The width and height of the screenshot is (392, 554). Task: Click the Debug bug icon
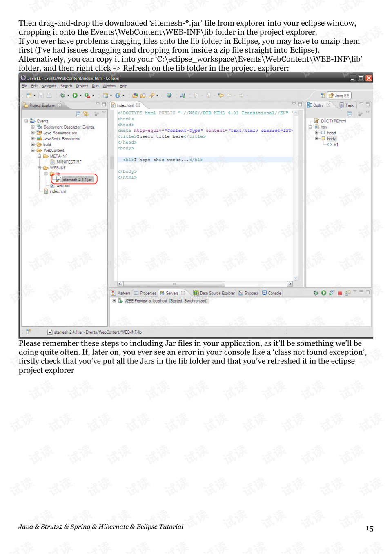tap(62, 96)
